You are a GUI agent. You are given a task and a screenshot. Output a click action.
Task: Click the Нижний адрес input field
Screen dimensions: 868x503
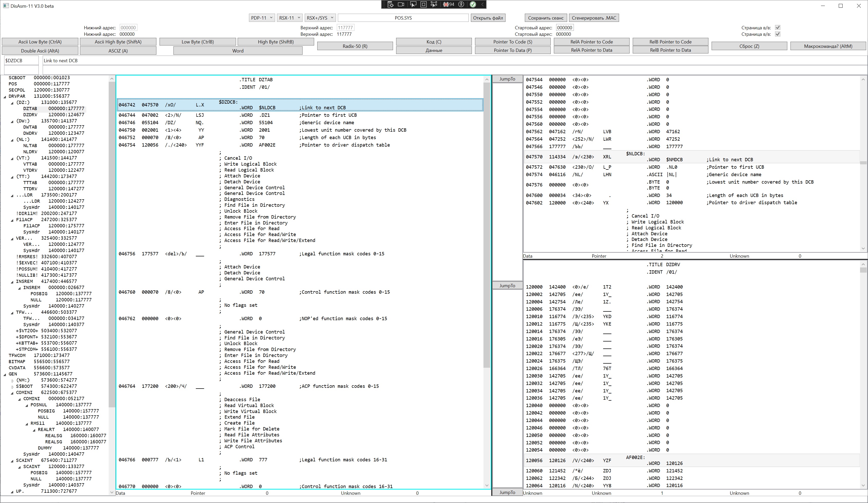point(128,28)
